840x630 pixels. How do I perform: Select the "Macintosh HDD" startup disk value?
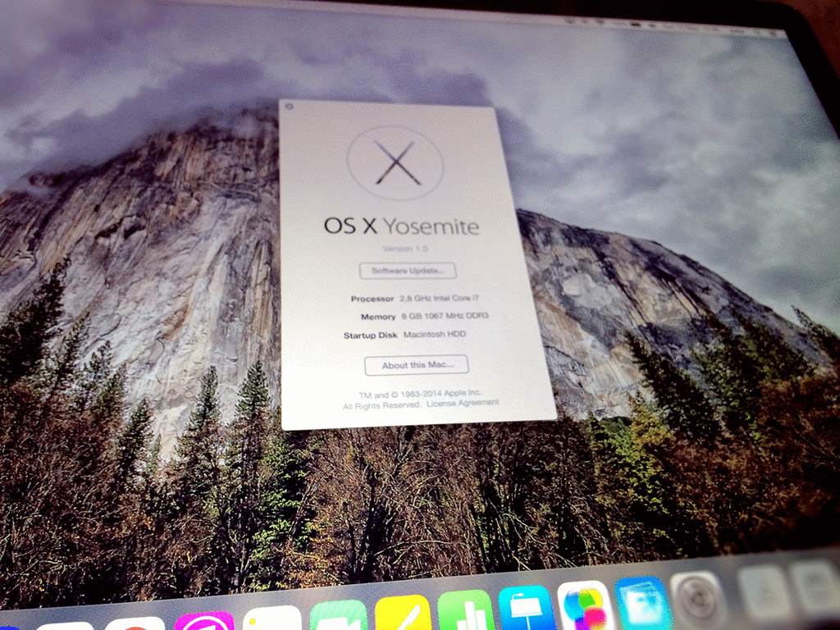click(435, 335)
